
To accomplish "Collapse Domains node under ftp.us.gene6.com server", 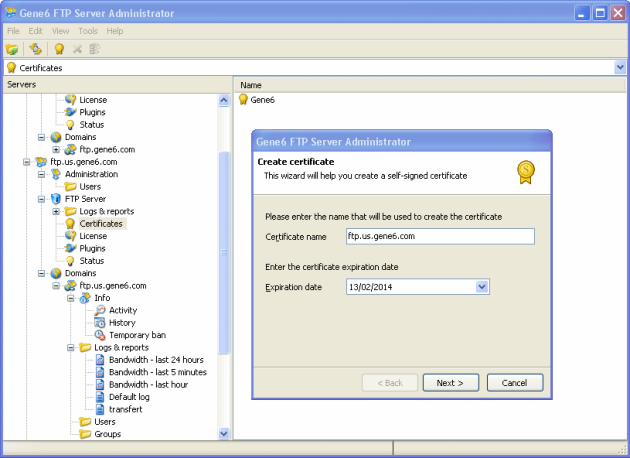I will tap(41, 274).
